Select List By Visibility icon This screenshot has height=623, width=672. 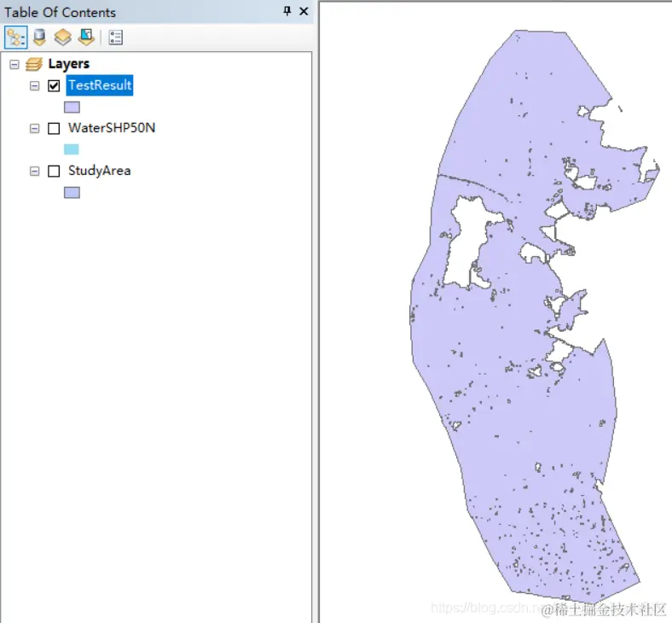pyautogui.click(x=62, y=38)
